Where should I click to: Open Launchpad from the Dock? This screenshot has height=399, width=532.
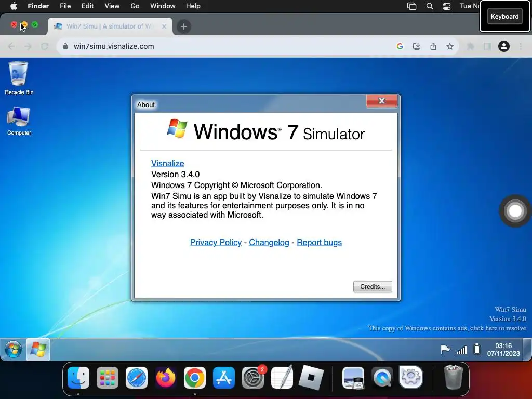(x=108, y=378)
